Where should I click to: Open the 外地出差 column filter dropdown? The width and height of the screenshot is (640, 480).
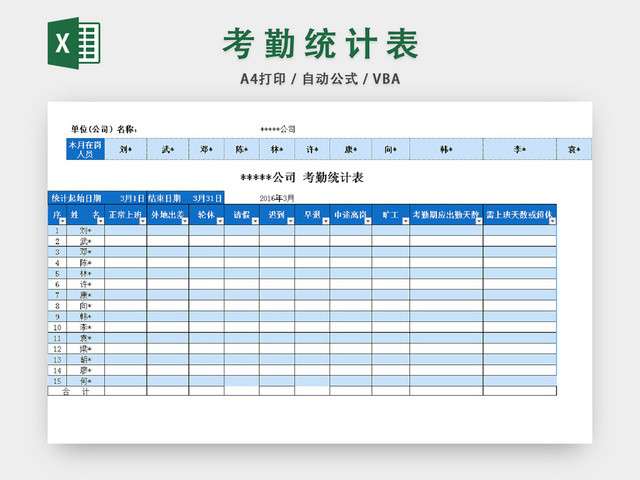[x=185, y=221]
